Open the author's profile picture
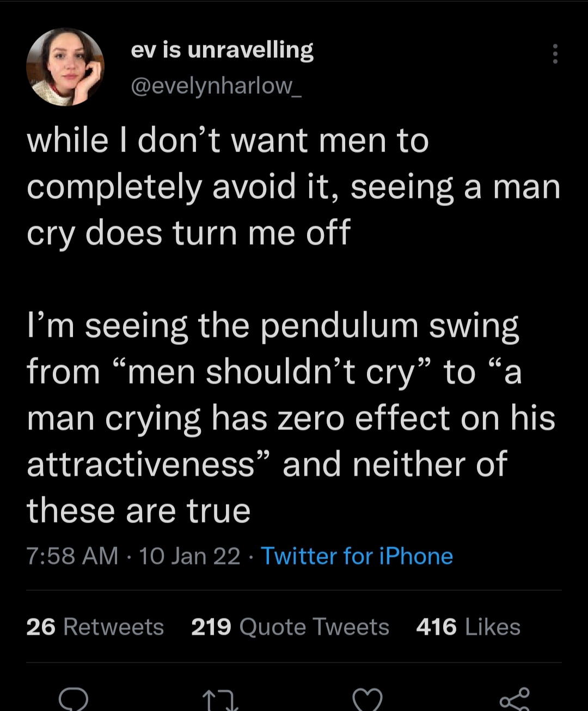This screenshot has height=711, width=588. coord(65,68)
